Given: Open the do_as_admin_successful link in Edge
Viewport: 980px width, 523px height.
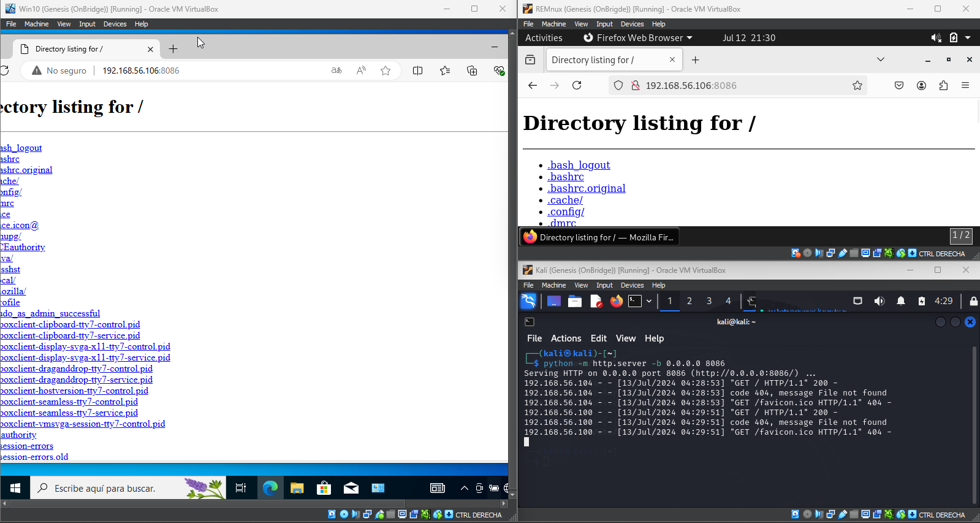Looking at the screenshot, I should point(50,313).
